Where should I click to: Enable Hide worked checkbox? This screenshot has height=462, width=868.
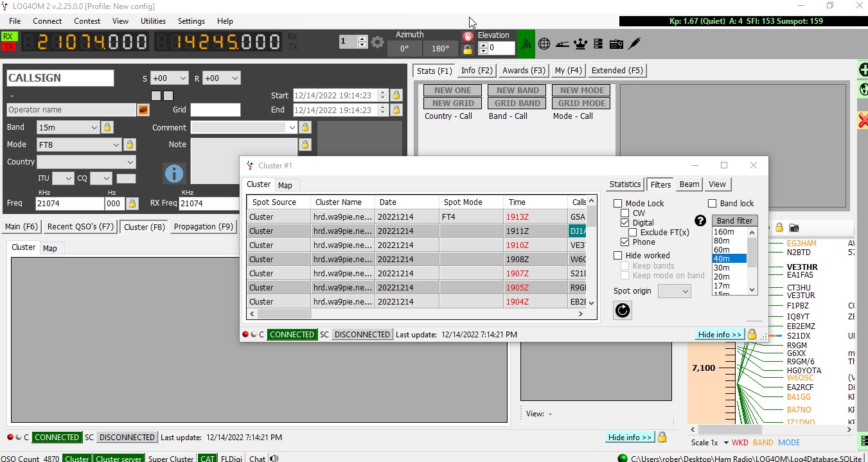(x=618, y=256)
